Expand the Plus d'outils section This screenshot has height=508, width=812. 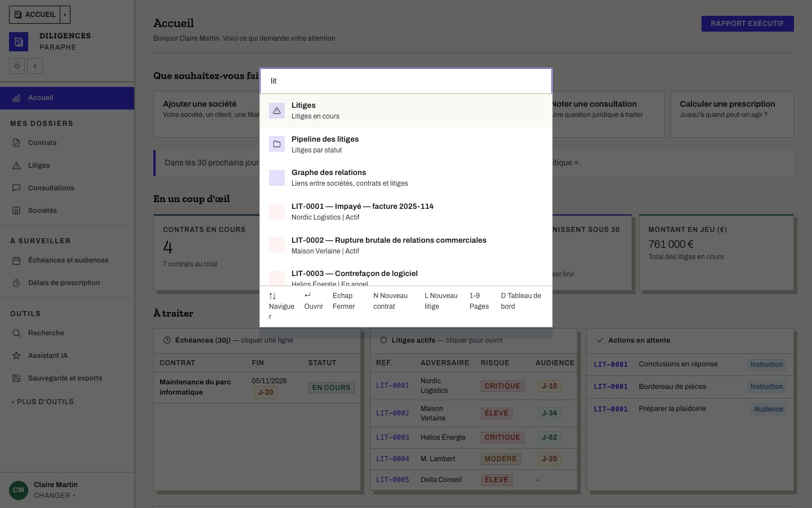tap(43, 402)
